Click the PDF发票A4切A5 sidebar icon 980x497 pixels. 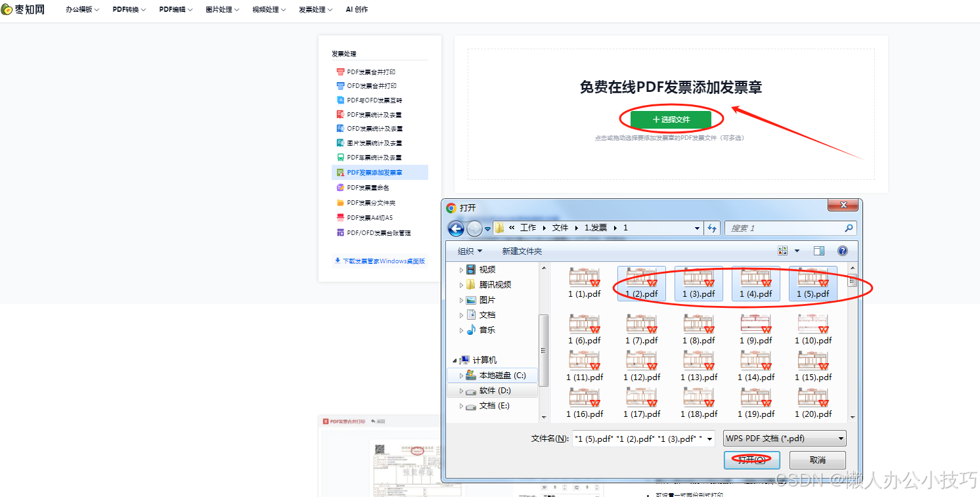(340, 217)
